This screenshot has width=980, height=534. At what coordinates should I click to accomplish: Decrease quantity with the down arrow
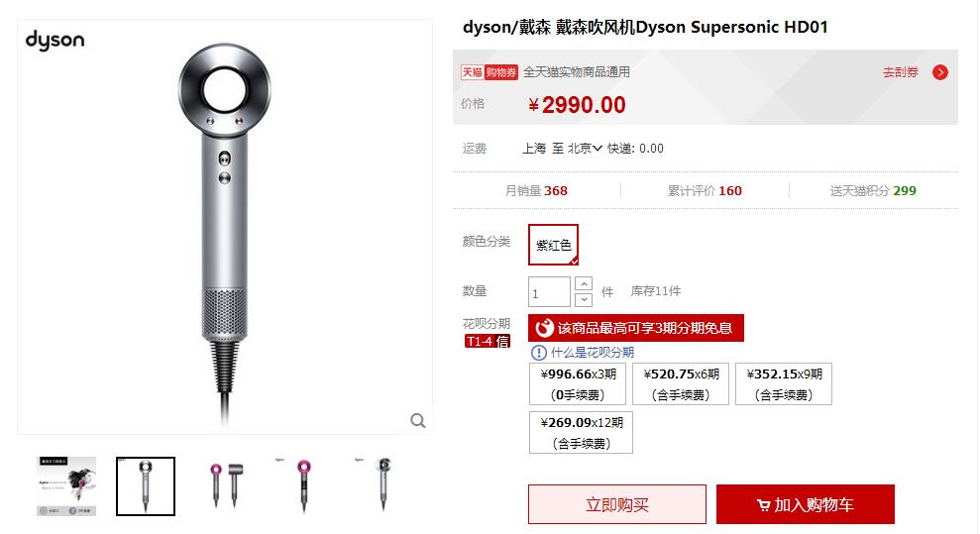point(583,300)
